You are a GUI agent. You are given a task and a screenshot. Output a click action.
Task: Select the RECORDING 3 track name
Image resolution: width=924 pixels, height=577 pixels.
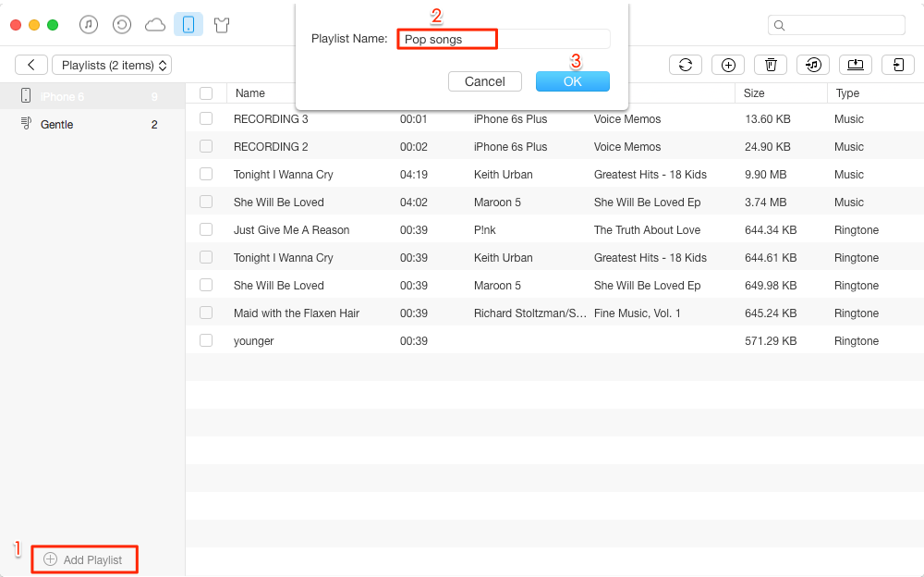pyautogui.click(x=271, y=119)
